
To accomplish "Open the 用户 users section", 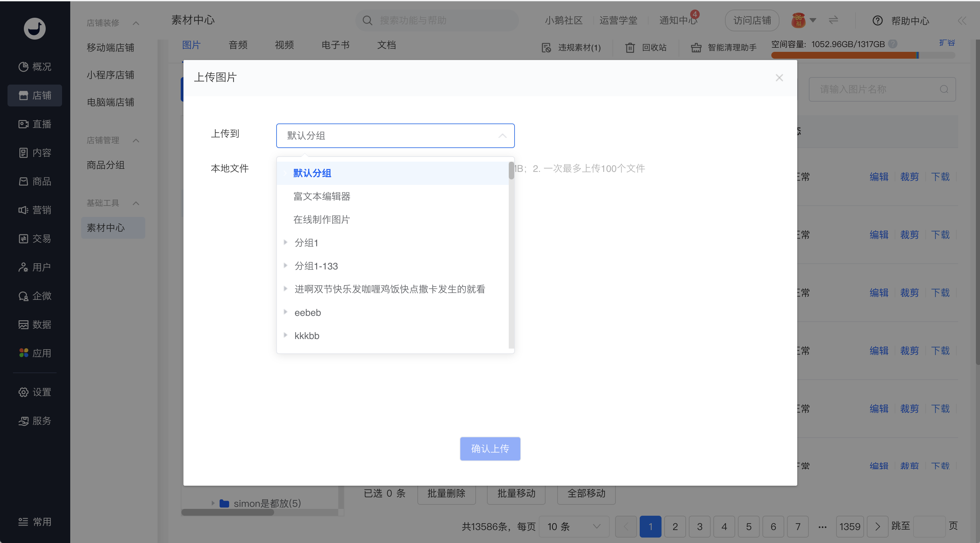I will (x=35, y=267).
